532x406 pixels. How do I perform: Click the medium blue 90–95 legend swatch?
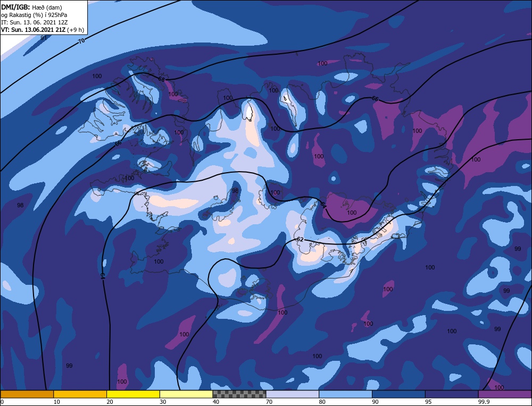[x=398, y=394]
